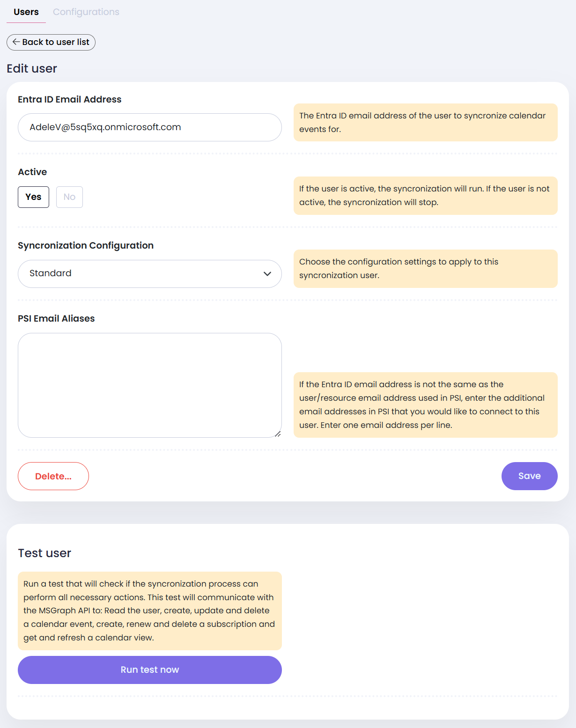Set Active to No

coord(69,197)
